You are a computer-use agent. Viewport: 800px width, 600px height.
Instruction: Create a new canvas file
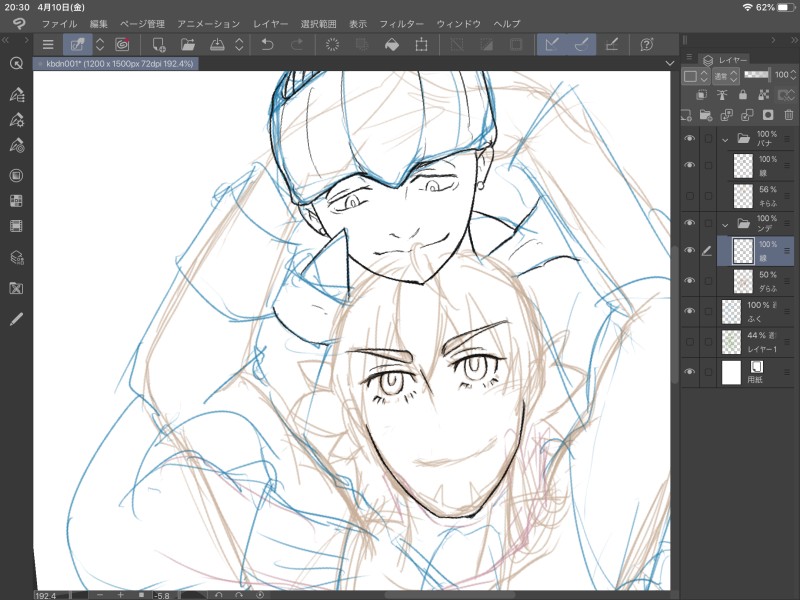coord(159,45)
